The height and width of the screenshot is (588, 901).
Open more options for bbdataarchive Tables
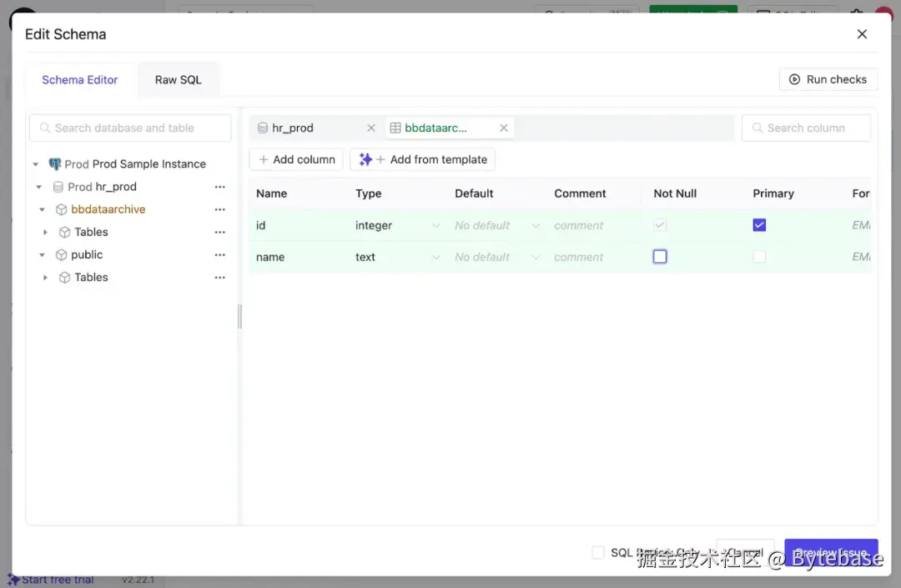coord(220,232)
